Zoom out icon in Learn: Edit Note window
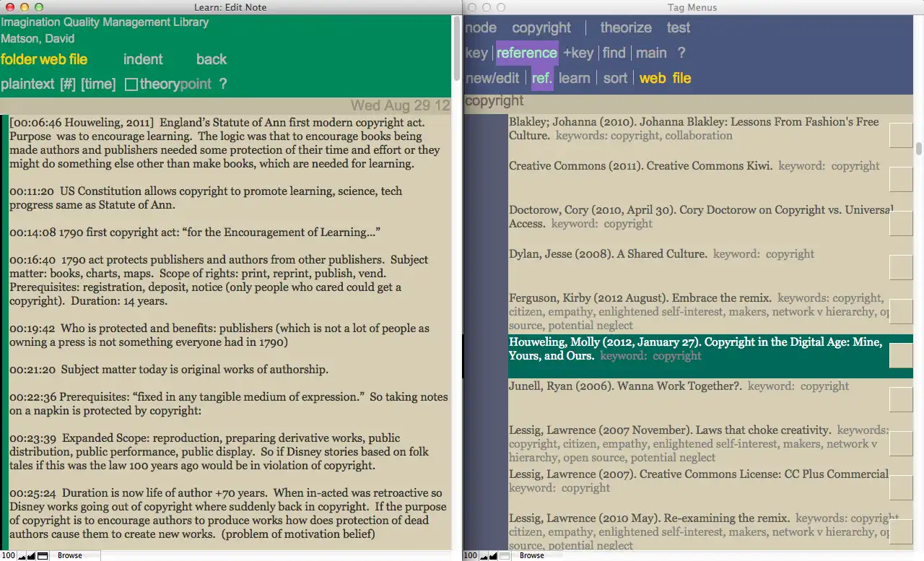 pos(22,556)
